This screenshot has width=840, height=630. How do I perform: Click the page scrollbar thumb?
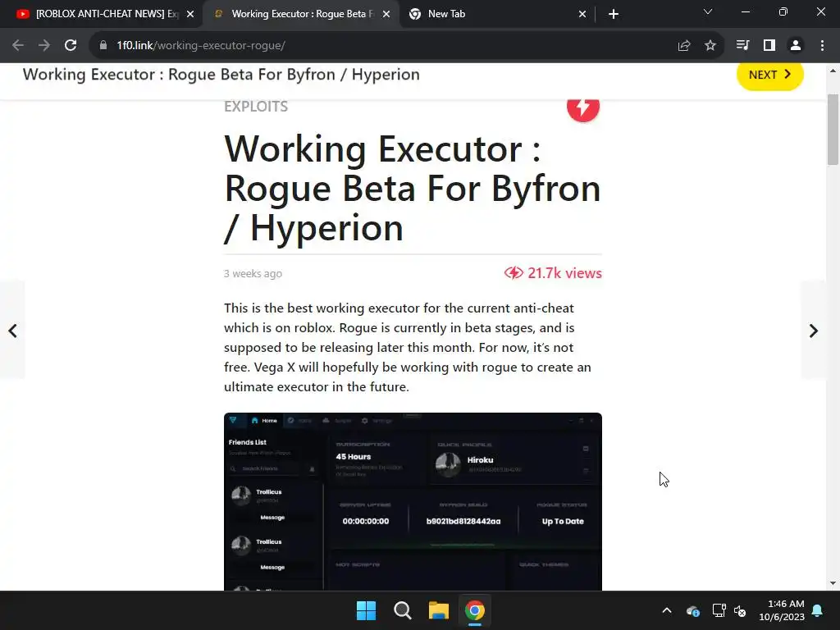(833, 130)
